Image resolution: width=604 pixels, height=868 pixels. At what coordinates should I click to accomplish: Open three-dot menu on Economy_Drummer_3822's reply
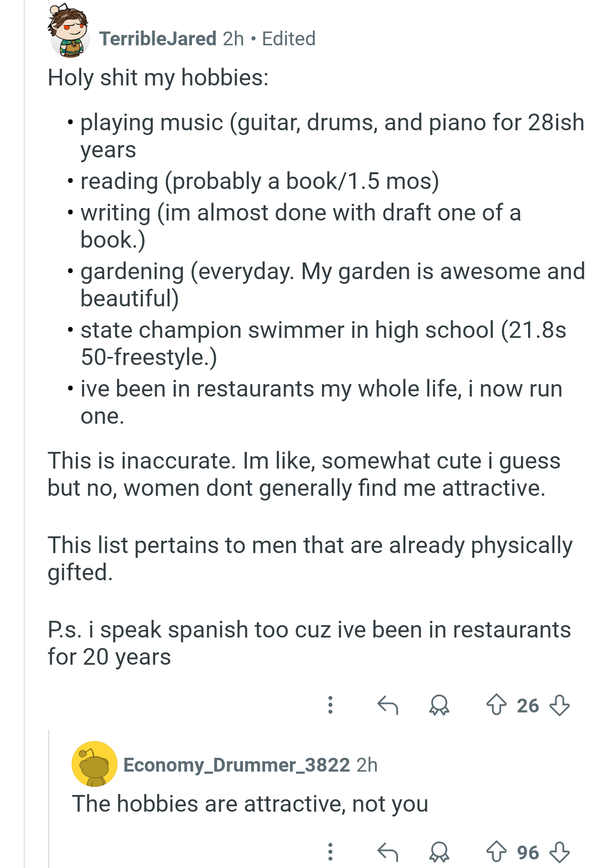tap(330, 852)
